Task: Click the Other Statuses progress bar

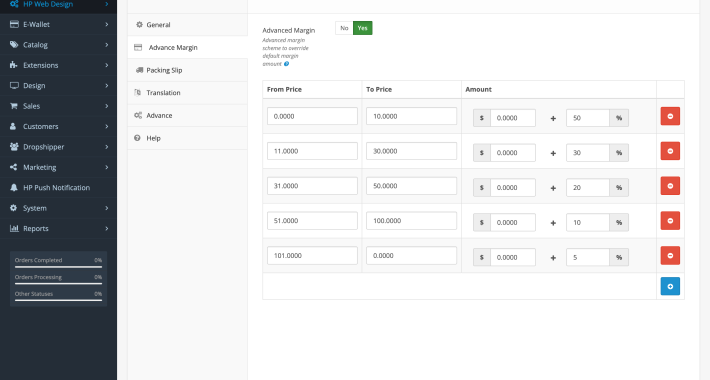Action: 58,300
